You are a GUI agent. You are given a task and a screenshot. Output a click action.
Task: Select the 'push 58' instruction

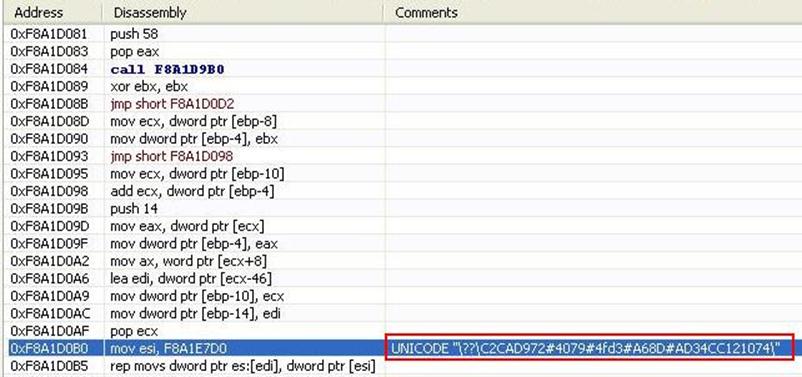point(134,34)
